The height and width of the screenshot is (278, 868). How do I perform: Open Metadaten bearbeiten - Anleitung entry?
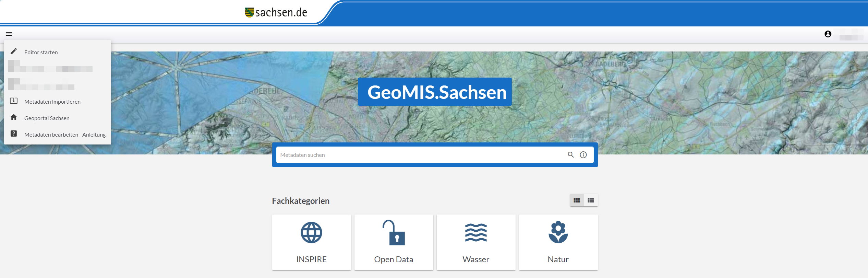pos(65,135)
